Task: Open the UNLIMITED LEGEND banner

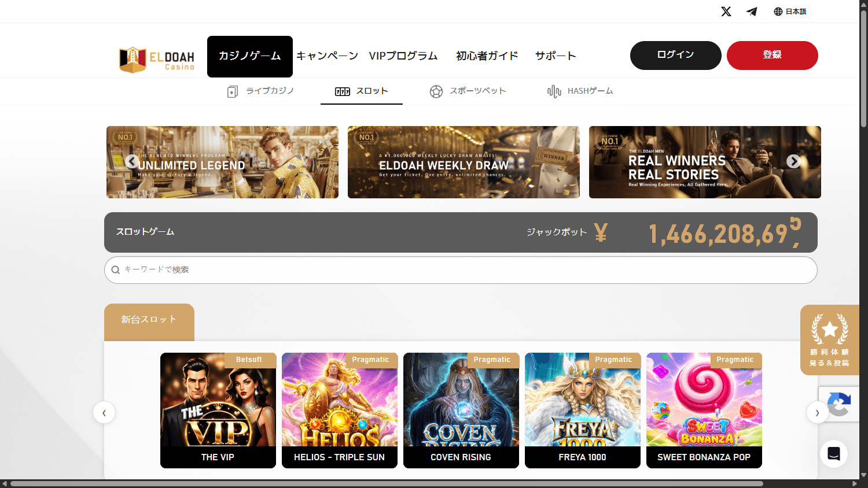Action: (x=222, y=162)
